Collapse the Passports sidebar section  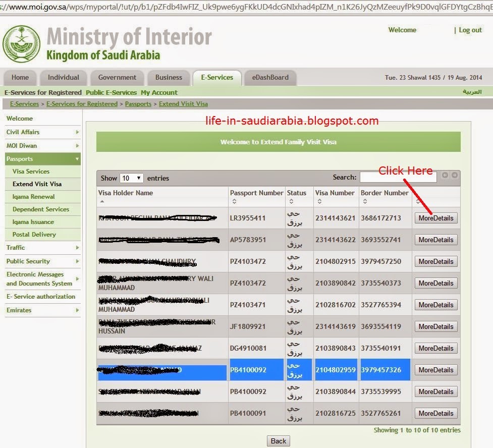coord(42,159)
